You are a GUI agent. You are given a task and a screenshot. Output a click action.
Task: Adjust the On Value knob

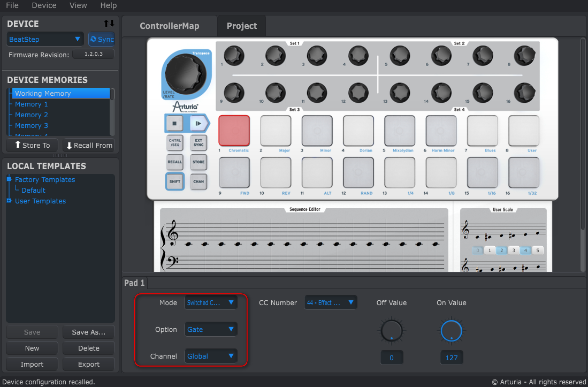point(452,331)
